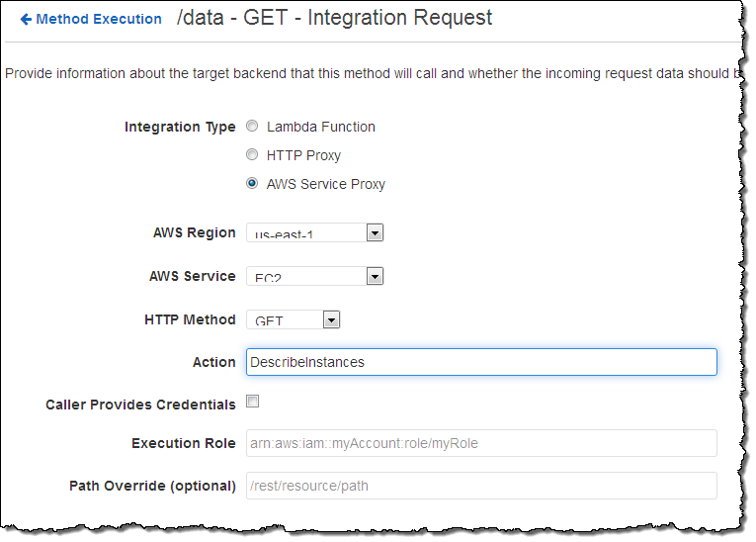Click the "HTTP Proxy" option label text
The width and height of the screenshot is (756, 542).
(x=303, y=155)
